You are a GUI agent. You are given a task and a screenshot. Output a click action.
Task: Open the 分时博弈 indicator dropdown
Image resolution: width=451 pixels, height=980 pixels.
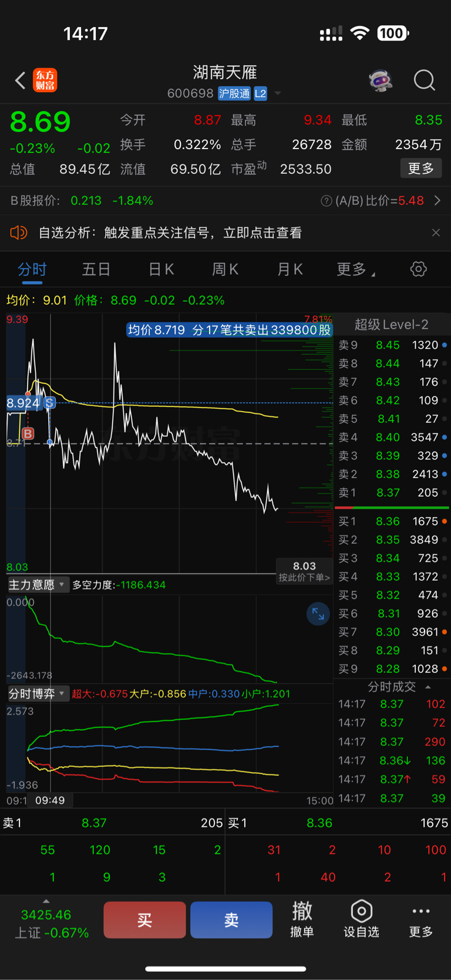click(x=38, y=693)
